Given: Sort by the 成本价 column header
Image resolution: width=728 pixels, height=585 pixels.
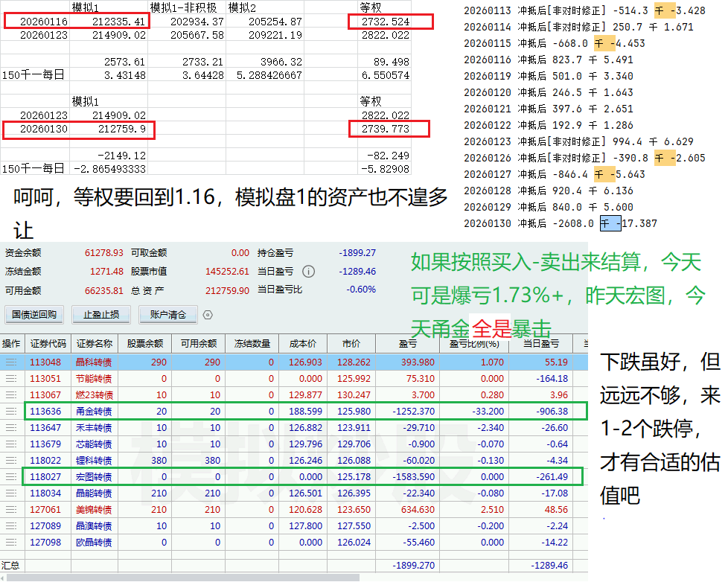Looking at the screenshot, I should coord(303,344).
